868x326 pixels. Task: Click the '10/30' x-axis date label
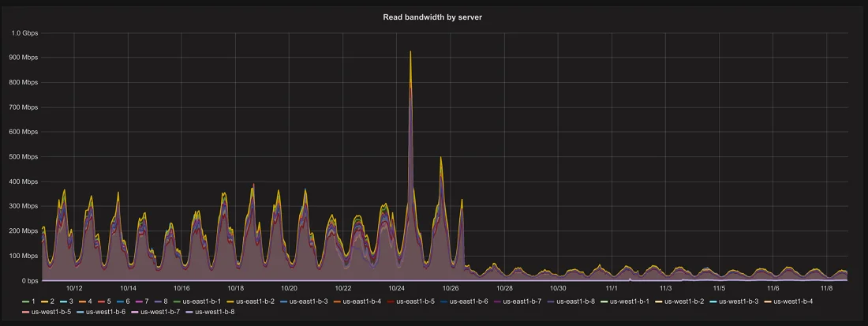tap(558, 288)
